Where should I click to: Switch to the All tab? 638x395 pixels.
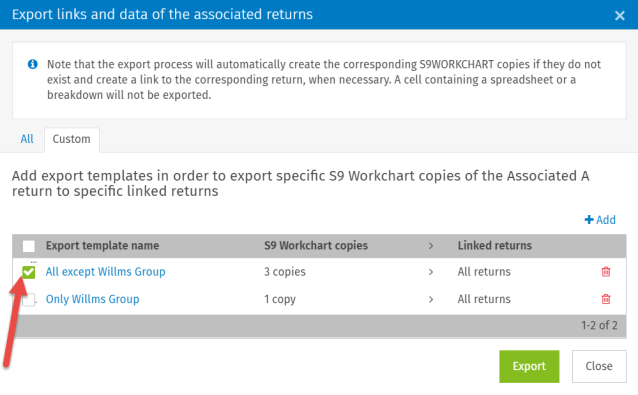pyautogui.click(x=27, y=139)
